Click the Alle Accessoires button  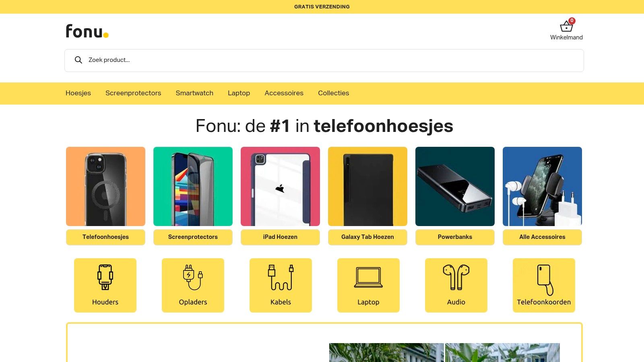[542, 237]
